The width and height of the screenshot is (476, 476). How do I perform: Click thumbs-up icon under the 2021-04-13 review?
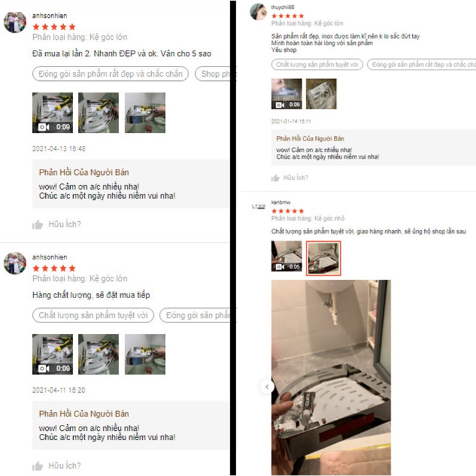coord(37,225)
